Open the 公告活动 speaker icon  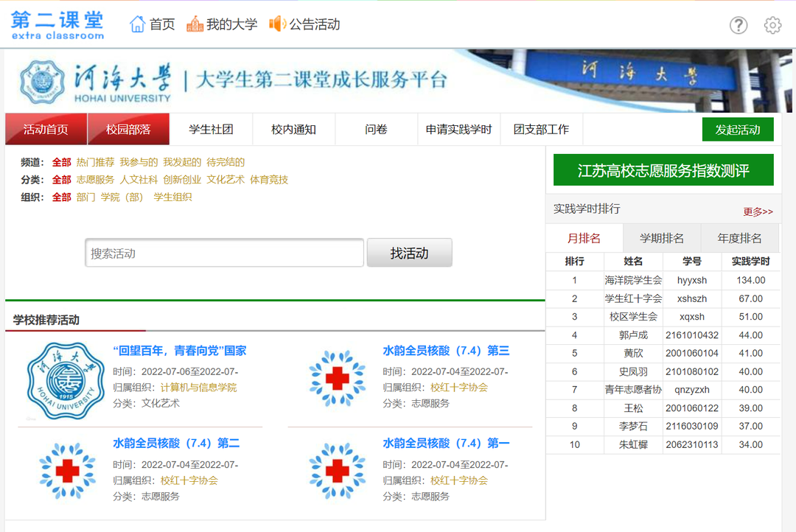click(278, 24)
